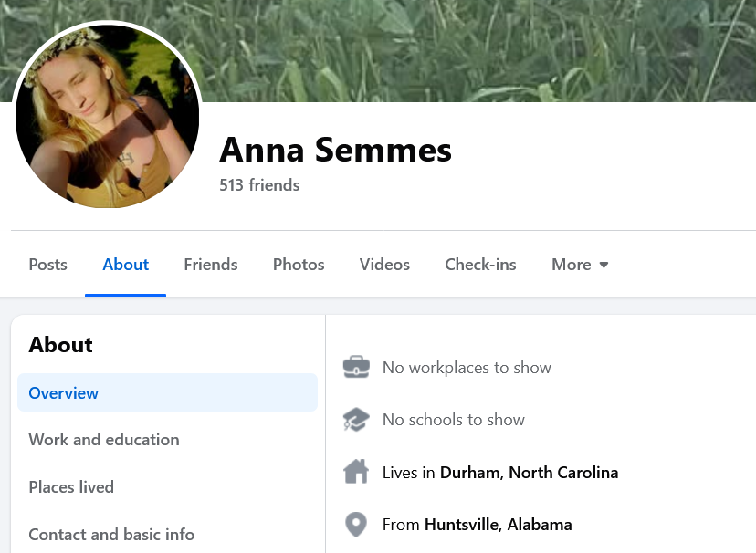Screen dimensions: 756x553
Task: Open the Durham, North Carolina link
Action: (529, 473)
